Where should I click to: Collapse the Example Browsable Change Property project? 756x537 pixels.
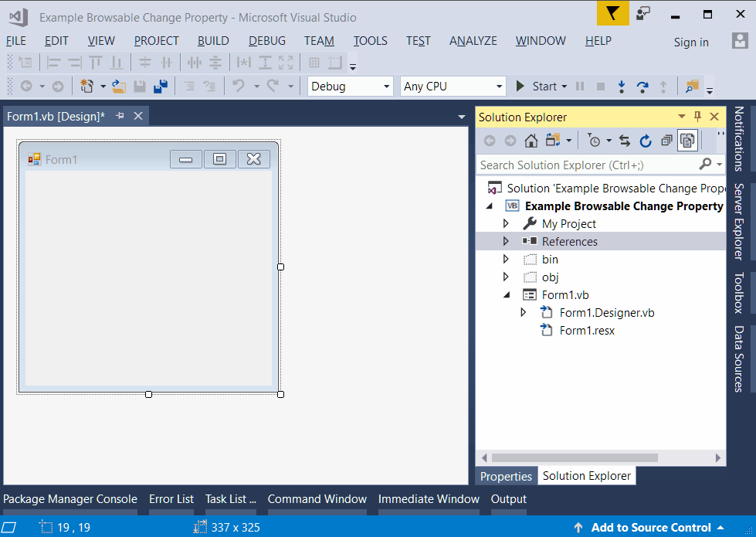pyautogui.click(x=490, y=206)
